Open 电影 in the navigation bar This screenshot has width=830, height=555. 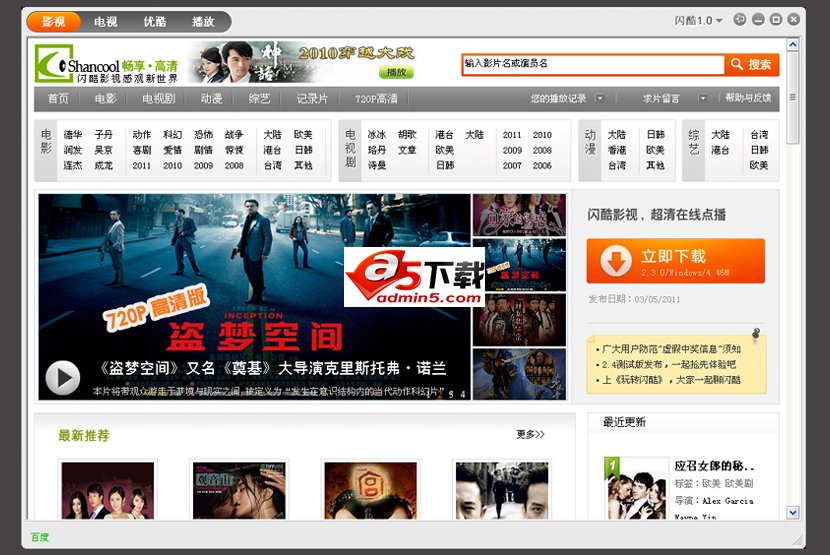(105, 99)
